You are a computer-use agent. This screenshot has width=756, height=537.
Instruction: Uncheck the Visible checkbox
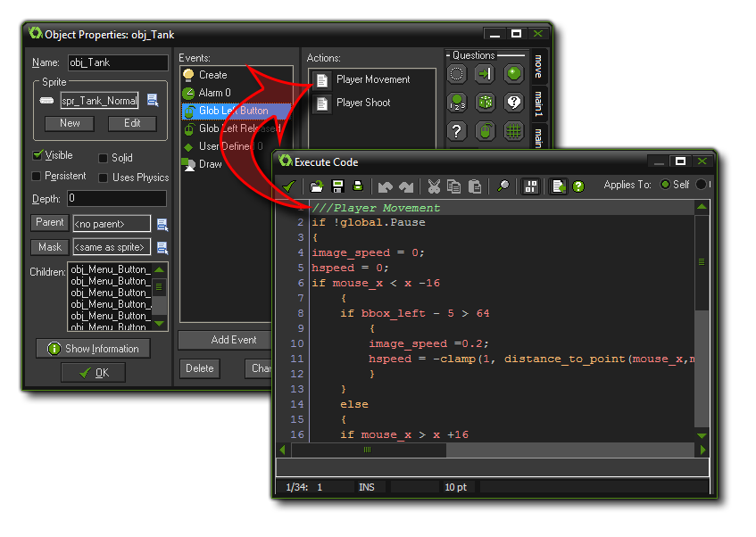tap(37, 156)
